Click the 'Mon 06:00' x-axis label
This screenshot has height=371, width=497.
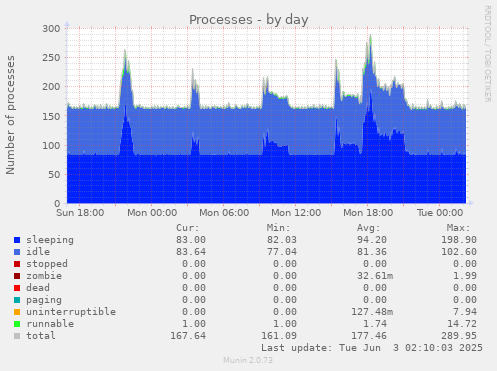pos(224,213)
